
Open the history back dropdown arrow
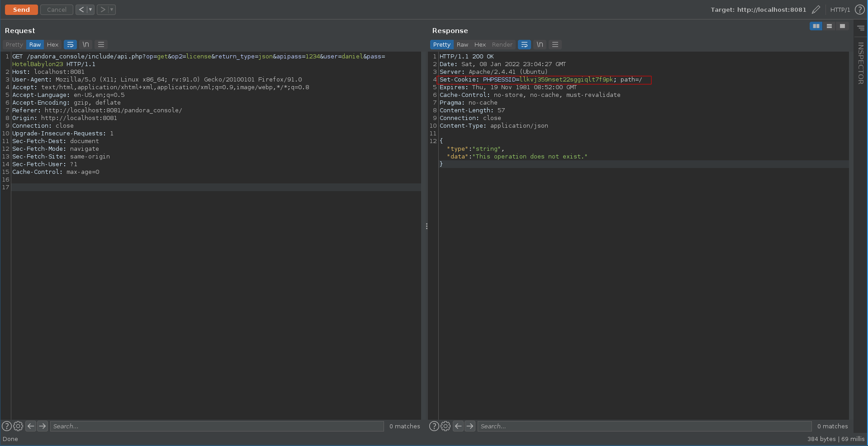(90, 10)
